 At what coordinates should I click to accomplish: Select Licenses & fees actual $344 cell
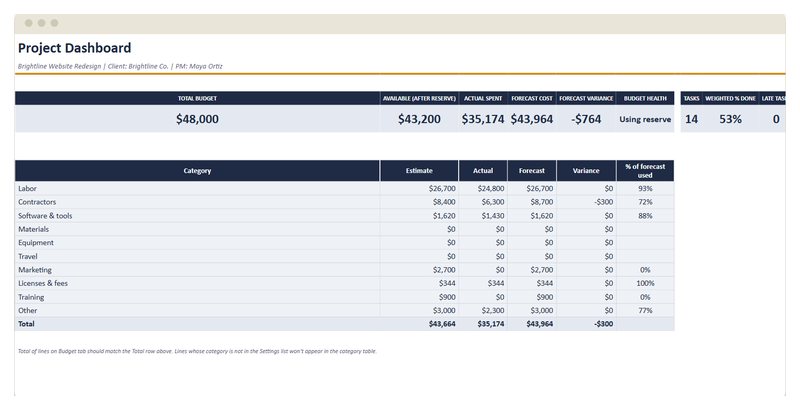483,283
